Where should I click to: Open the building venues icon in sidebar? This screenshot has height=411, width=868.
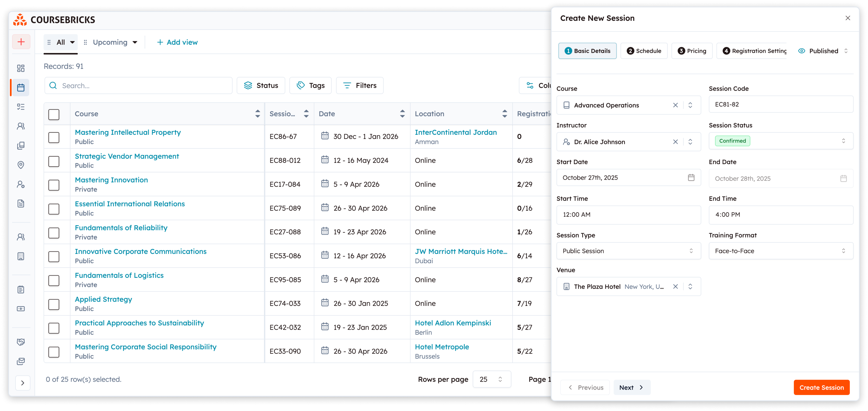click(x=21, y=256)
